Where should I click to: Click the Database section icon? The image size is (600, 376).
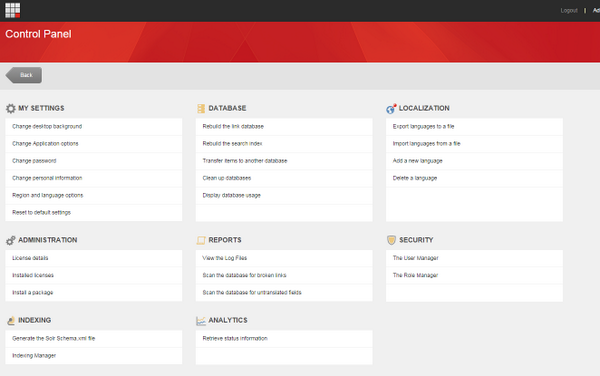pyautogui.click(x=201, y=108)
